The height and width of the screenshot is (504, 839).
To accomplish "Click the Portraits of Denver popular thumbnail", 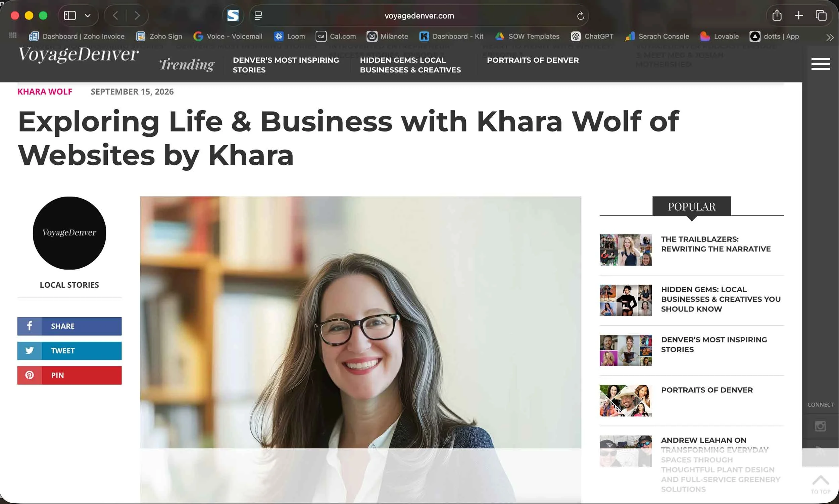I will [x=626, y=401].
